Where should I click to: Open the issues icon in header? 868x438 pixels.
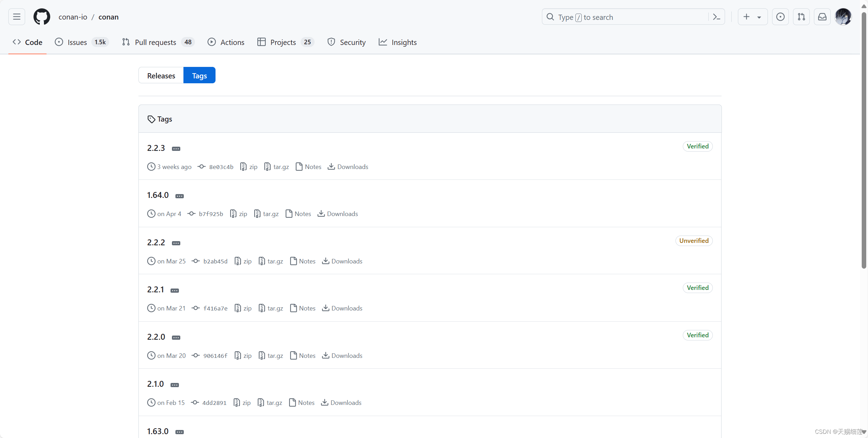780,17
